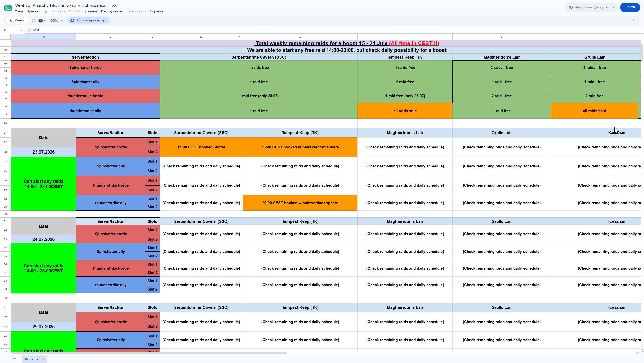644x363 pixels.
Task: Click the Google Sheets home logo
Action: pyautogui.click(x=8, y=8)
